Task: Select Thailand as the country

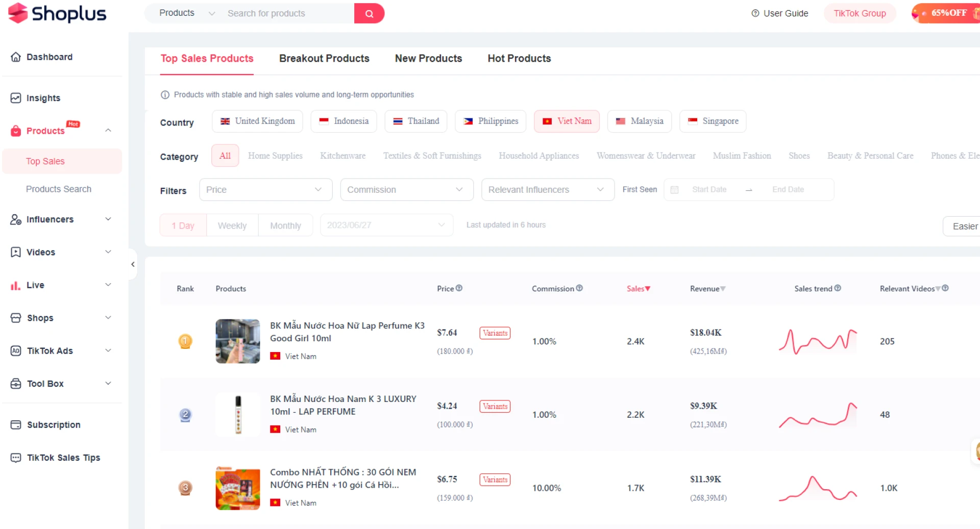Action: (416, 121)
